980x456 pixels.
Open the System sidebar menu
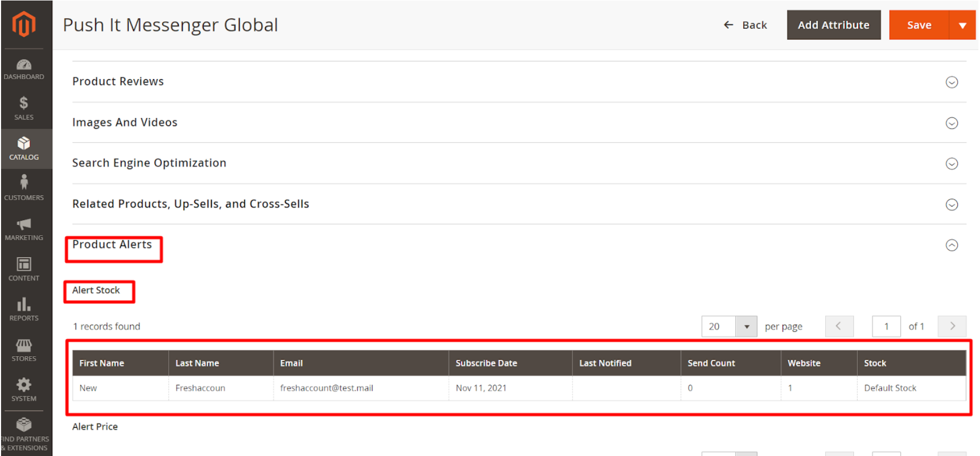[x=24, y=390]
